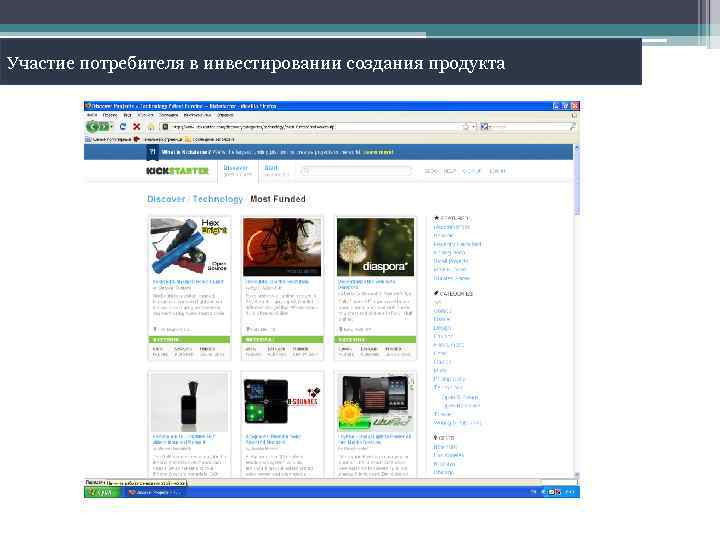Expand the address bar URL dropdown arrow
This screenshot has height=540, width=720.
pyautogui.click(x=474, y=127)
